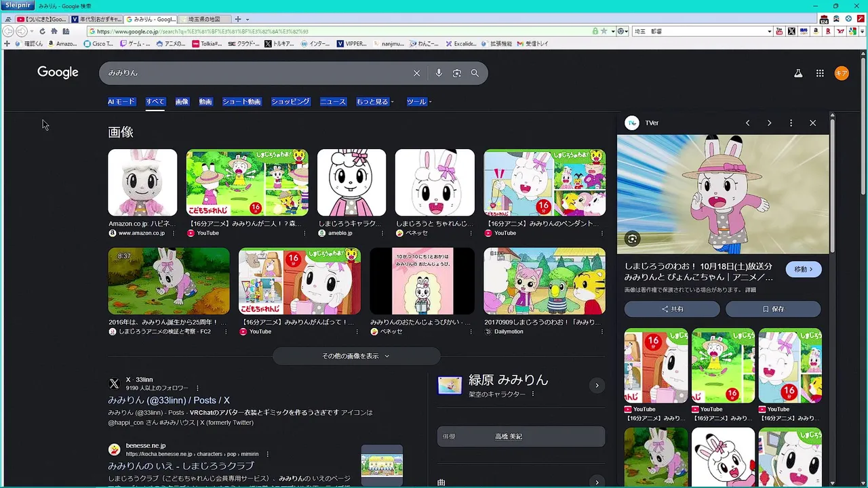The height and width of the screenshot is (488, 868).
Task: Clear the search box with the X icon
Action: [416, 73]
